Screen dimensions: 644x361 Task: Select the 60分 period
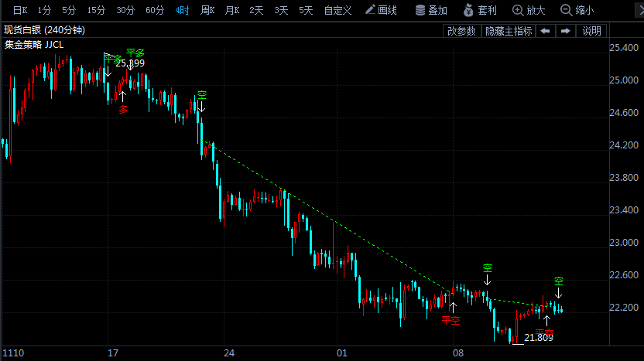(x=155, y=10)
